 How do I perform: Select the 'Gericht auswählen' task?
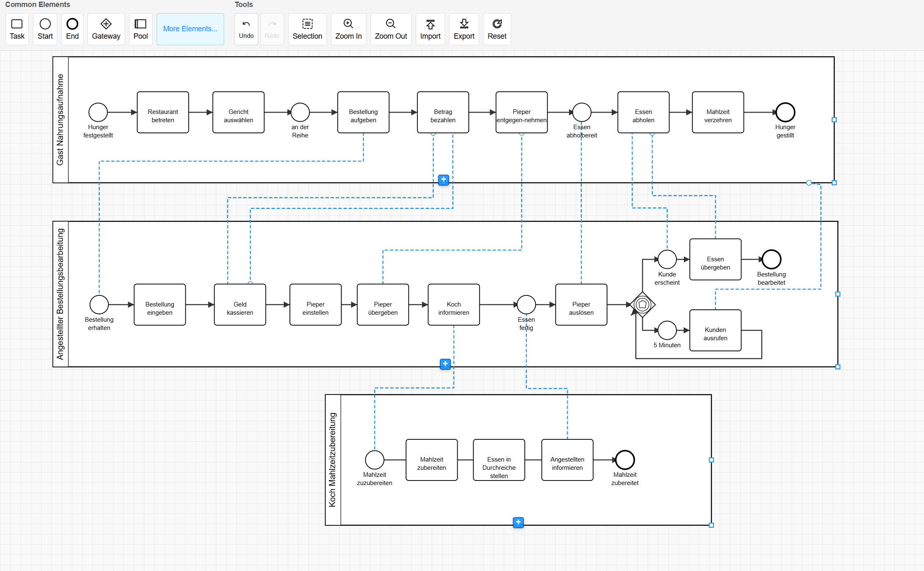239,112
